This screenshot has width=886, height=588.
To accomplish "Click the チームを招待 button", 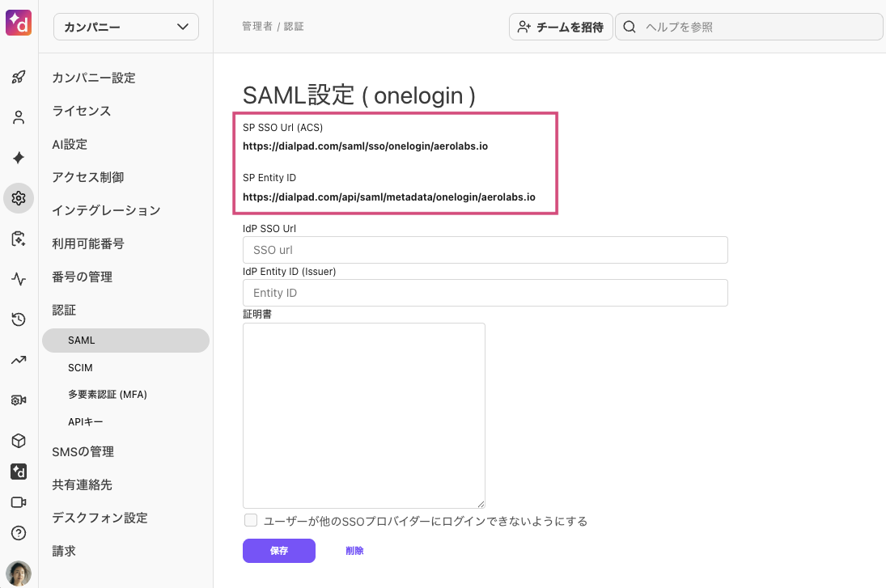I will [x=561, y=27].
